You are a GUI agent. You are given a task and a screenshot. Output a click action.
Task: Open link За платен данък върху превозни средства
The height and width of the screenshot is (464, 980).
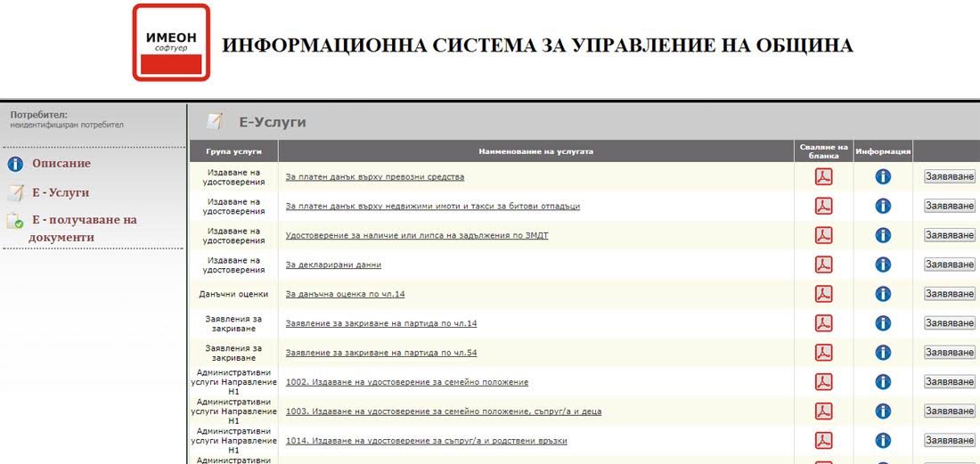tap(375, 176)
